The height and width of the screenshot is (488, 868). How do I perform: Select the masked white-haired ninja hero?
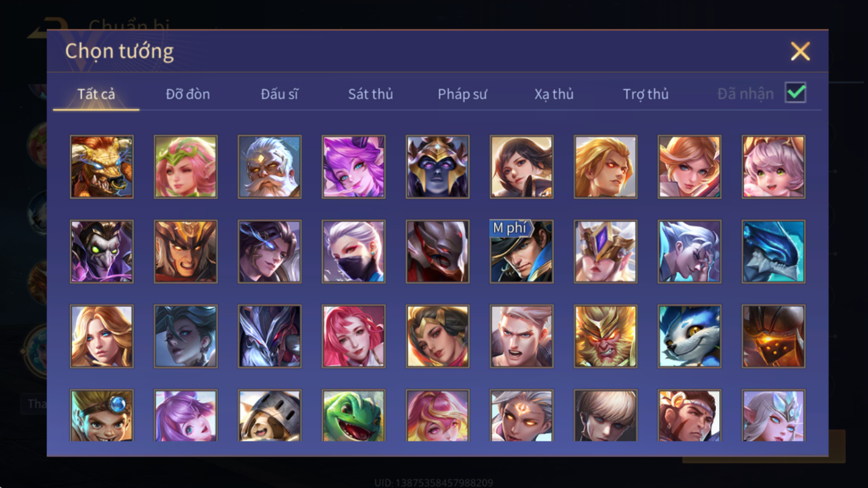(353, 252)
